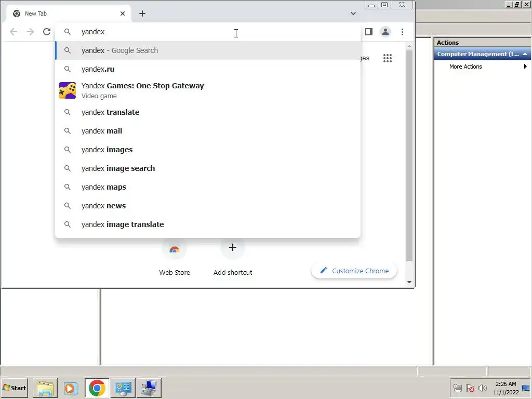Open More Actions submenu in Actions pane
The height and width of the screenshot is (399, 532).
(x=483, y=66)
